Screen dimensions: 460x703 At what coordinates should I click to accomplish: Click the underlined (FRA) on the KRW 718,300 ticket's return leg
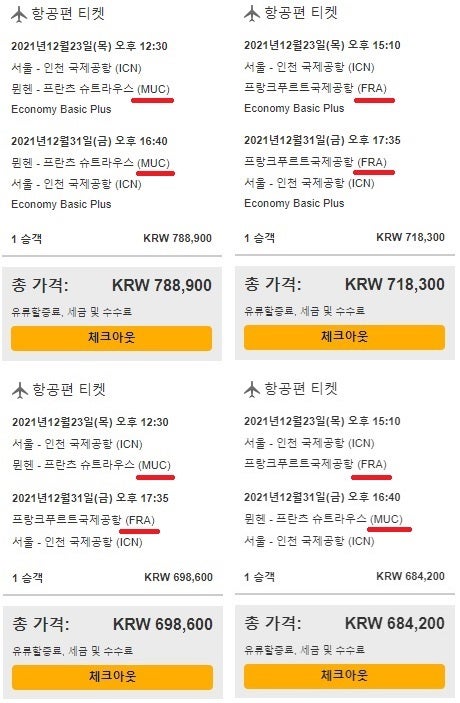point(372,162)
